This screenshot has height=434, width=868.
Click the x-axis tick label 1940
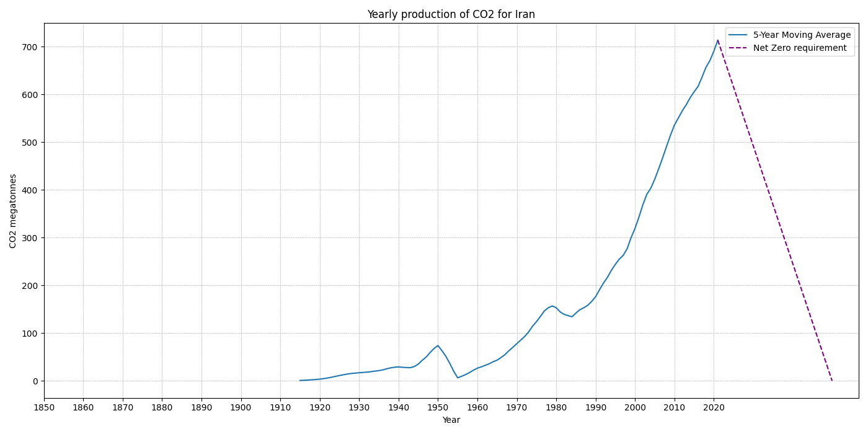(x=399, y=407)
